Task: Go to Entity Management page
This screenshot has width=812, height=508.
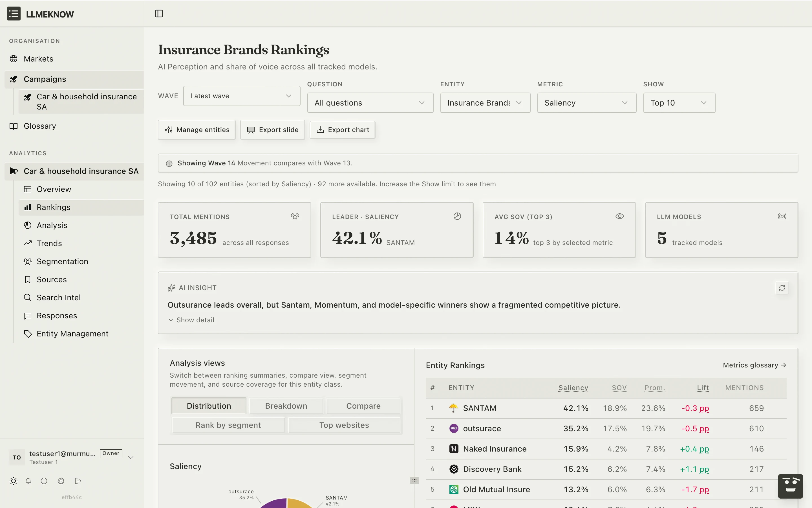Action: click(81, 334)
